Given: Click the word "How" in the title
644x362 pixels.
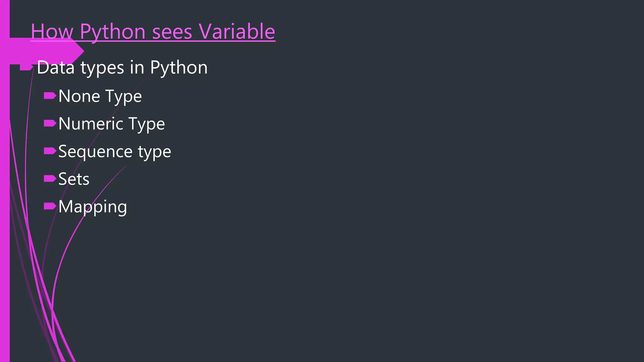Looking at the screenshot, I should click(52, 32).
